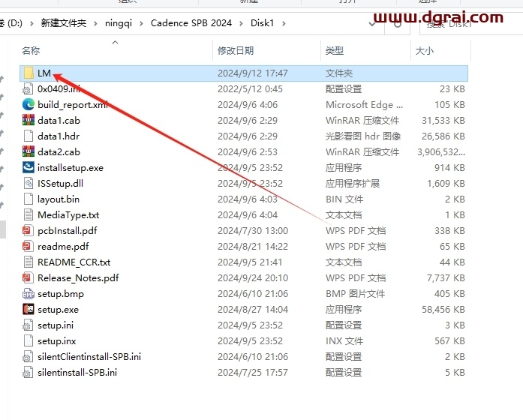Select the file name README_CCR.txt
The image size is (523, 420).
coord(74,262)
